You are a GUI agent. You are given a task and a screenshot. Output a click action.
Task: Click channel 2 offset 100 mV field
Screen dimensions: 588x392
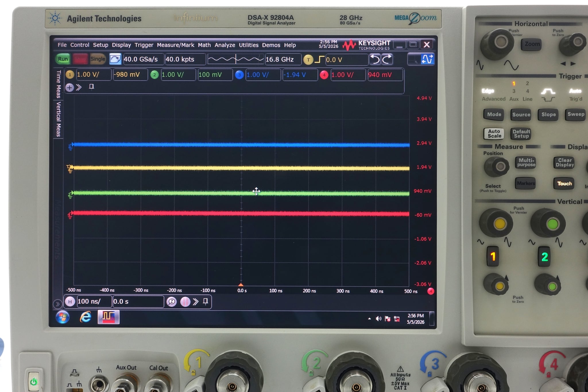(x=215, y=75)
